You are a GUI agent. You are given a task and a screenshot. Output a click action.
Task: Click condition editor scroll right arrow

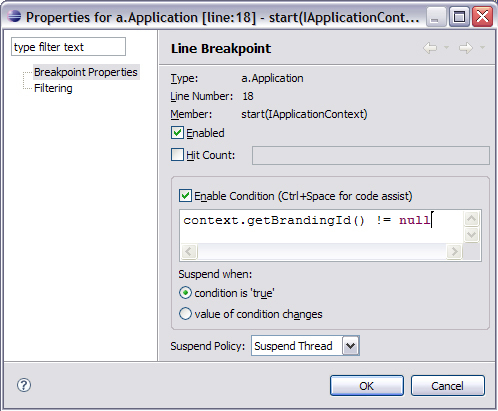click(x=454, y=251)
